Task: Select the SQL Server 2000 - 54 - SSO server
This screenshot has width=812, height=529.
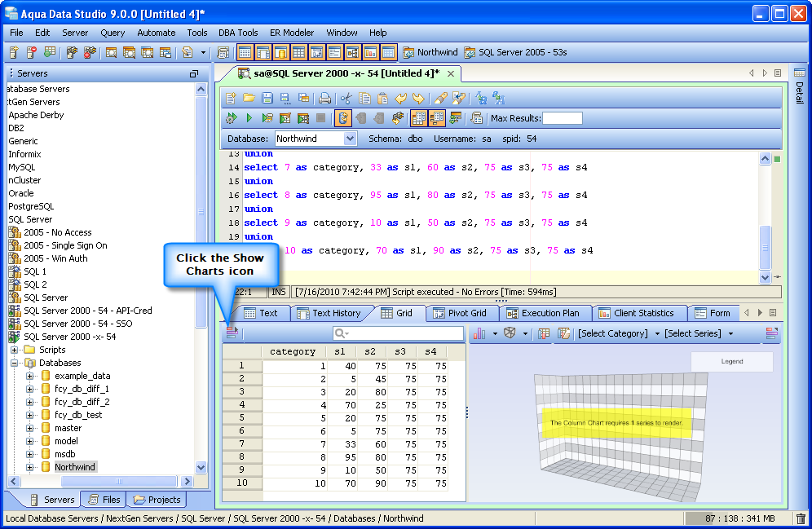Action: [x=77, y=324]
